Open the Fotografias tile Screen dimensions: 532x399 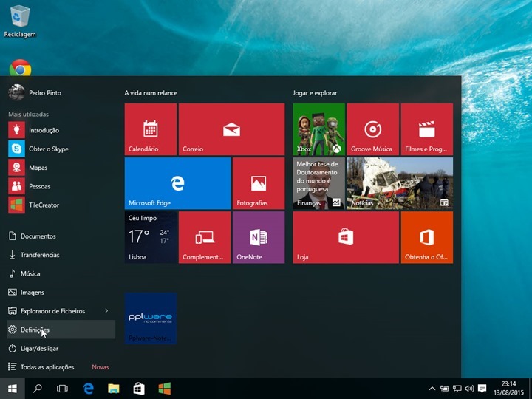pos(259,183)
